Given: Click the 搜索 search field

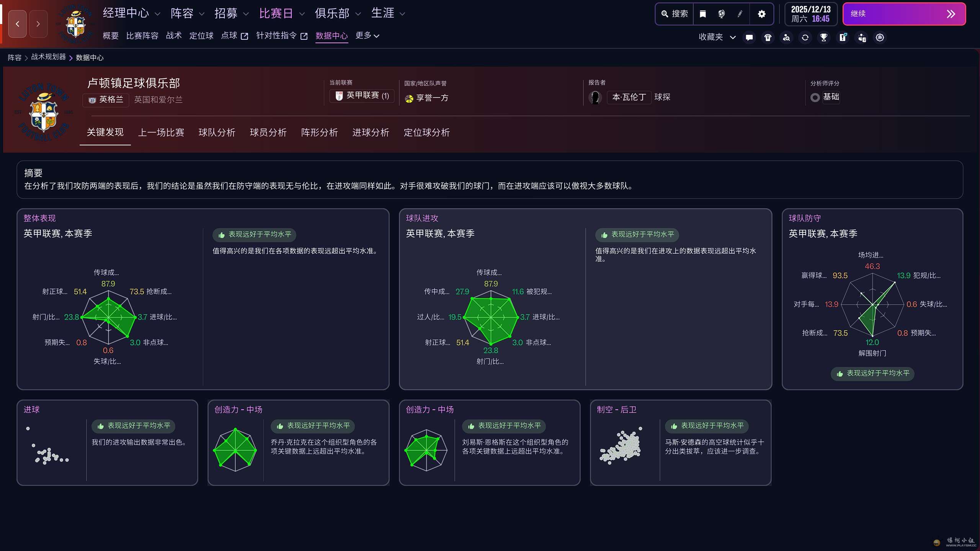Looking at the screenshot, I should click(675, 14).
